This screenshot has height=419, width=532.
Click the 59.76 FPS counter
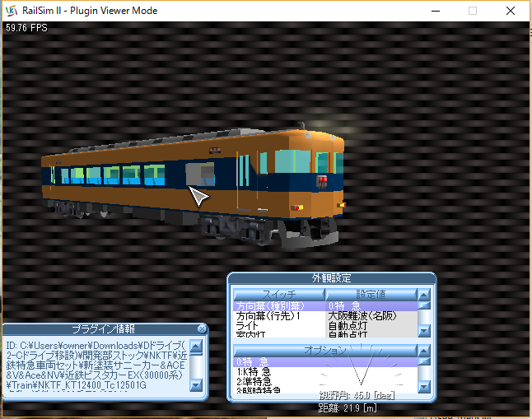26,28
